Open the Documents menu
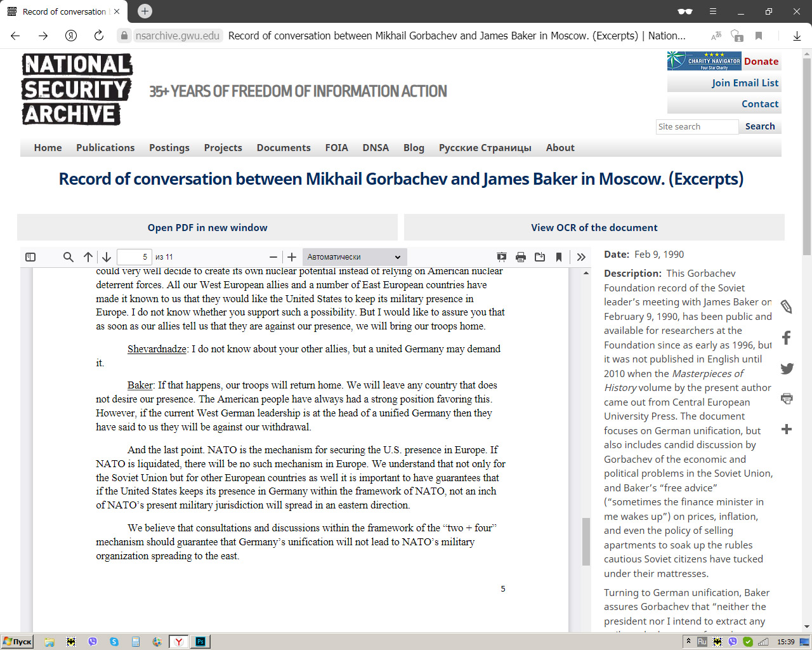The width and height of the screenshot is (812, 650). tap(284, 147)
